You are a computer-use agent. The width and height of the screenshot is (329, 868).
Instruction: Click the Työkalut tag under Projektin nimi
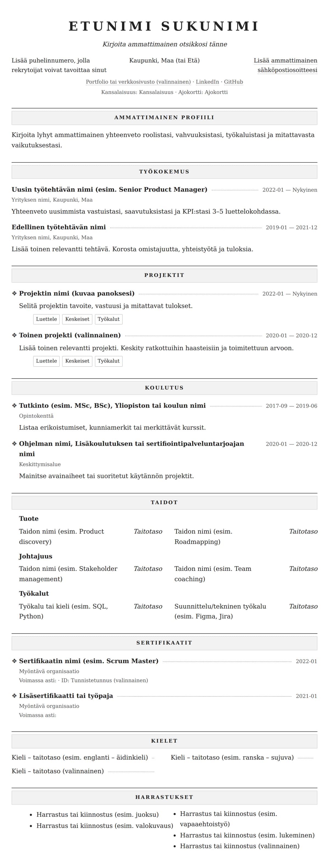(109, 319)
